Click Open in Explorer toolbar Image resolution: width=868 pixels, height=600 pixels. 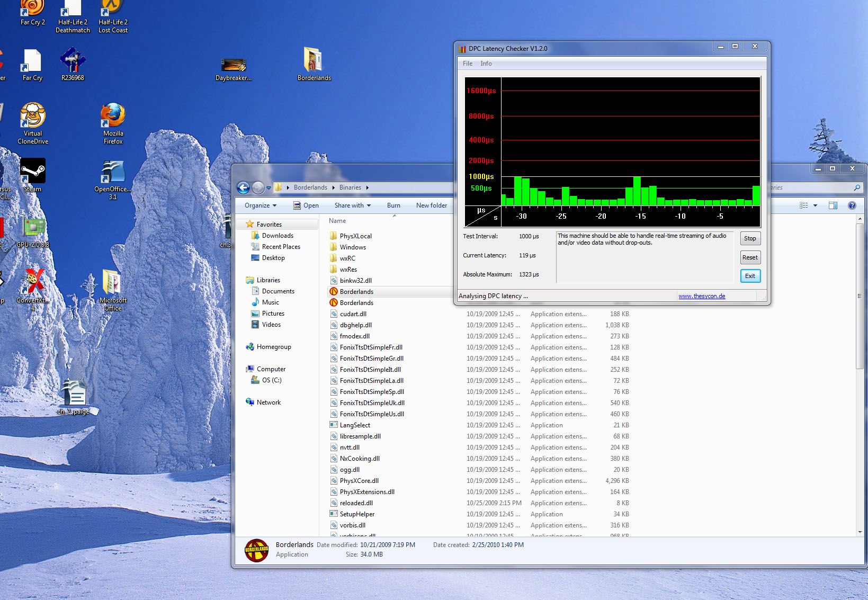click(306, 205)
